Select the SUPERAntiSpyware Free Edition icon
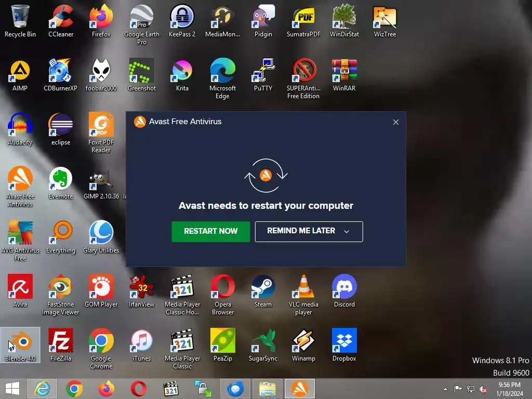This screenshot has height=399, width=532. 303,79
